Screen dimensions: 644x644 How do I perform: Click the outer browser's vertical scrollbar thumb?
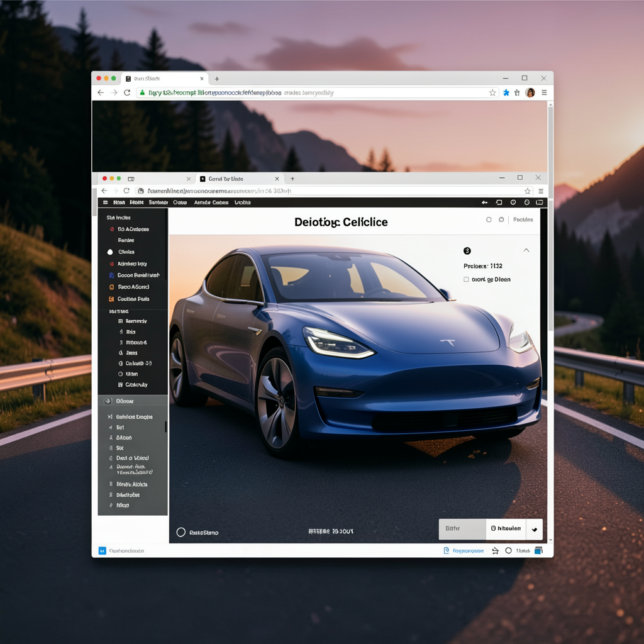coord(550,218)
